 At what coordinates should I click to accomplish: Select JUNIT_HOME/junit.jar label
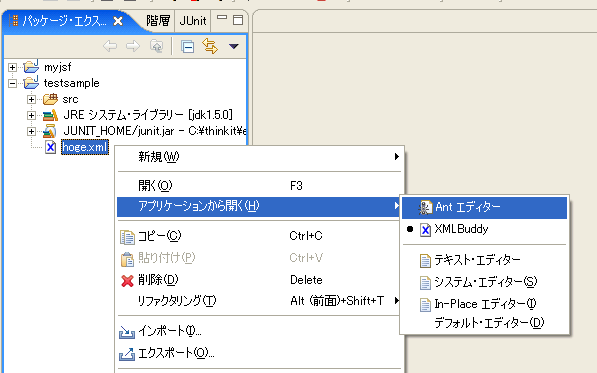tap(119, 131)
